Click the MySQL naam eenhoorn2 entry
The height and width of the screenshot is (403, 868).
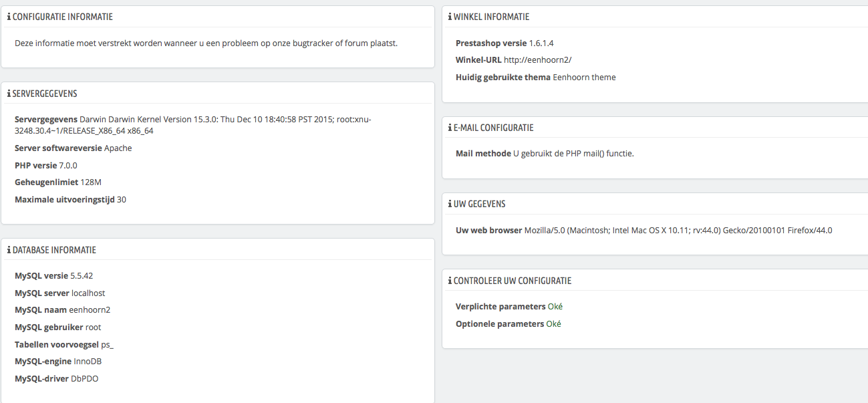(x=62, y=310)
